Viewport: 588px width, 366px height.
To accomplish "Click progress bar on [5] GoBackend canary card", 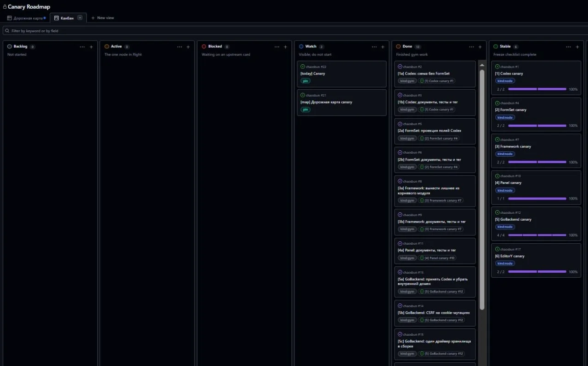I will pyautogui.click(x=537, y=235).
